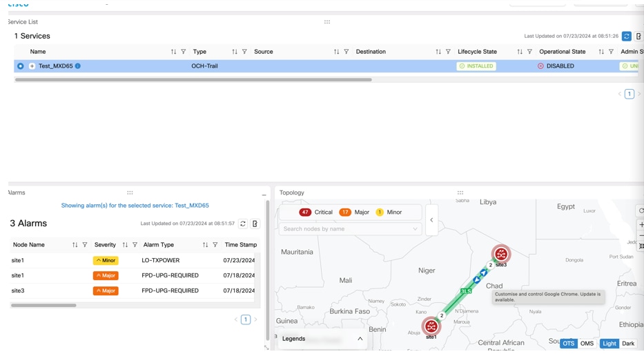The height and width of the screenshot is (354, 644).
Task: Filter the Lifecycle State column
Action: (529, 52)
